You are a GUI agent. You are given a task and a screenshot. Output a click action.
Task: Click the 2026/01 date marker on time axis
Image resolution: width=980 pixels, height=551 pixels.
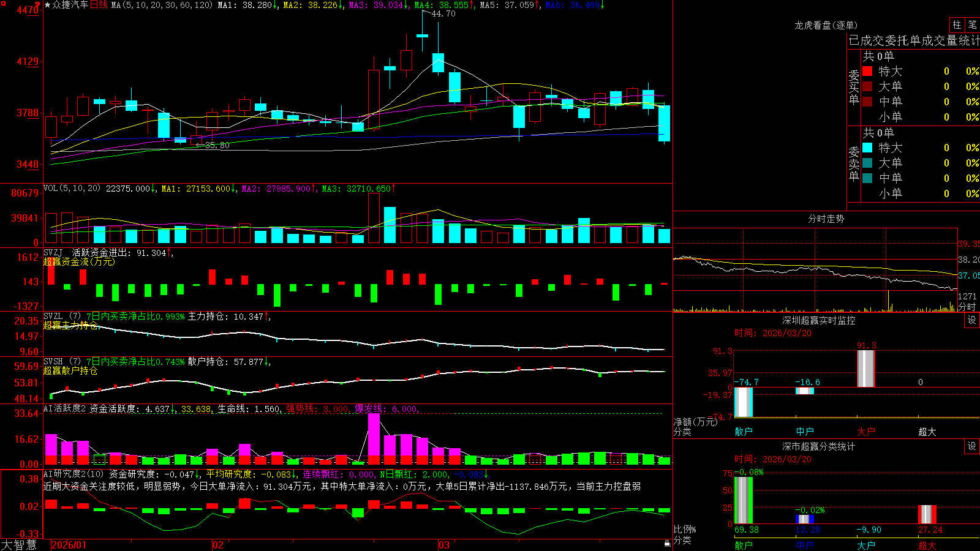pyautogui.click(x=69, y=545)
